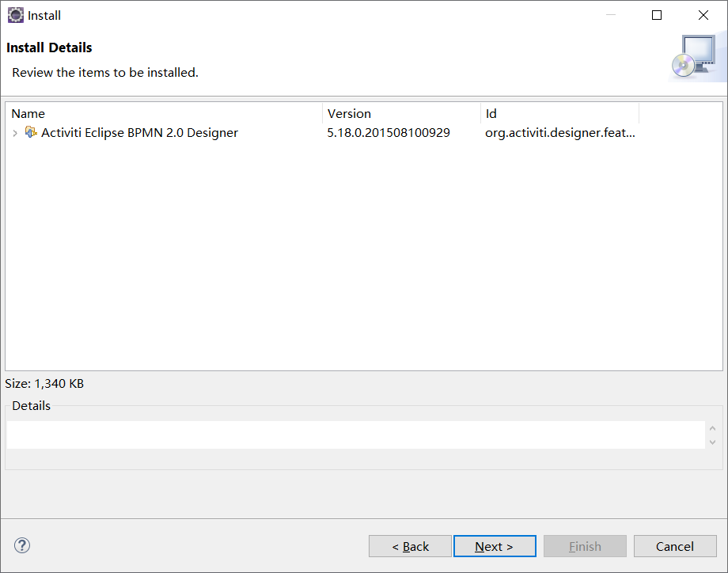Click the org.activiti.designer.feat... id cell
Image resolution: width=728 pixels, height=573 pixels.
560,133
